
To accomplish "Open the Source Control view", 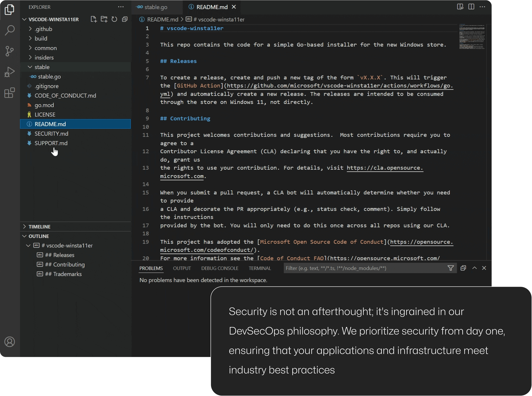I will click(10, 51).
